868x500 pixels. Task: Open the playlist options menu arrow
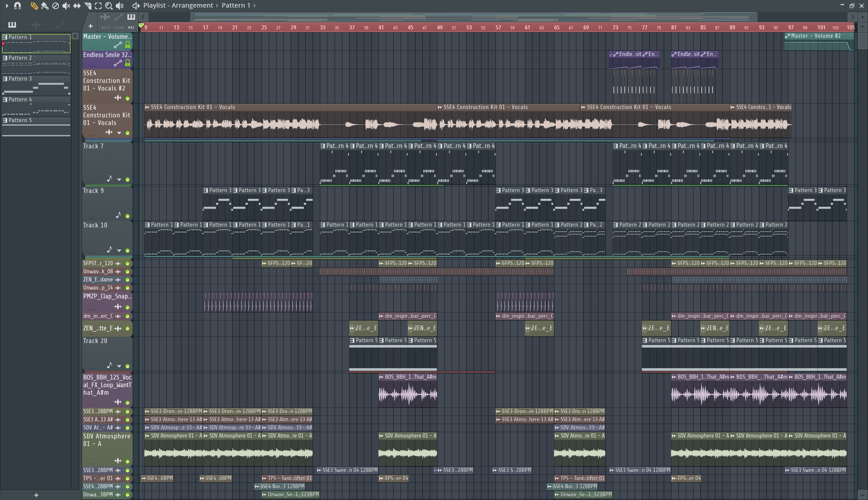[x=7, y=6]
